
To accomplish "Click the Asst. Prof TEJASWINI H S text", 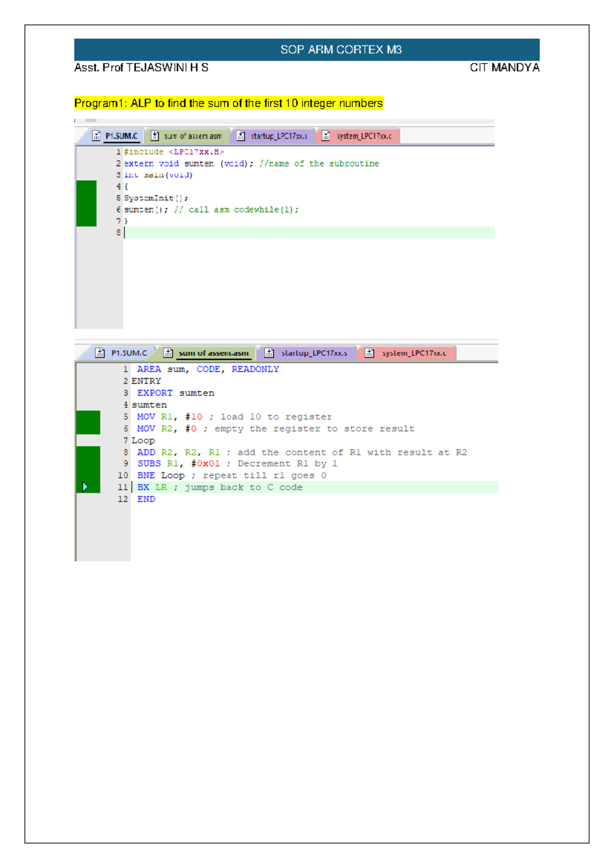I will point(141,68).
